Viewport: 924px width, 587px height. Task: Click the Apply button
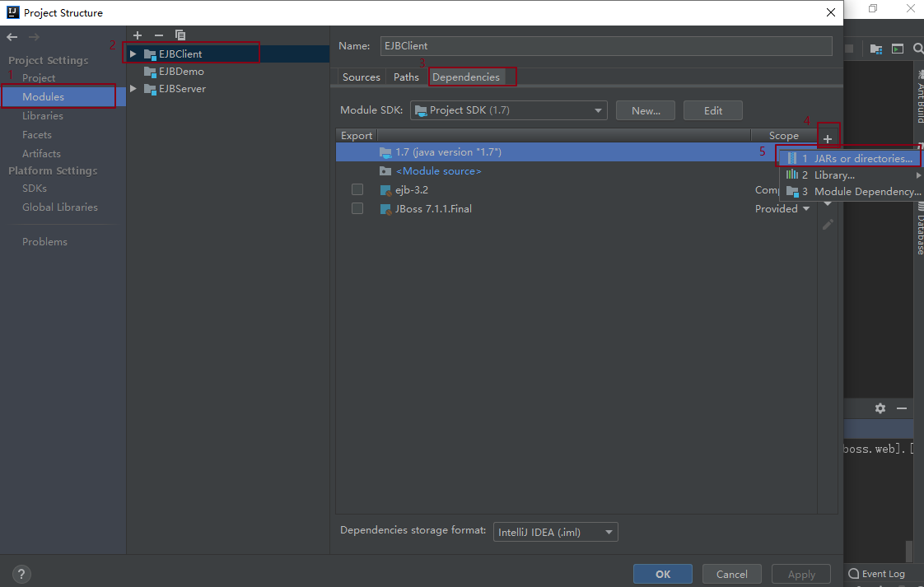pyautogui.click(x=801, y=574)
